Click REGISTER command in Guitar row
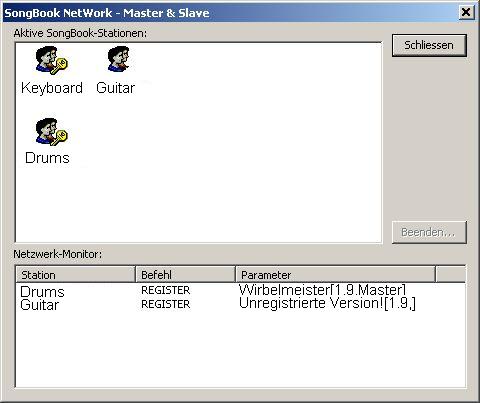This screenshot has width=480, height=403. pos(165,304)
